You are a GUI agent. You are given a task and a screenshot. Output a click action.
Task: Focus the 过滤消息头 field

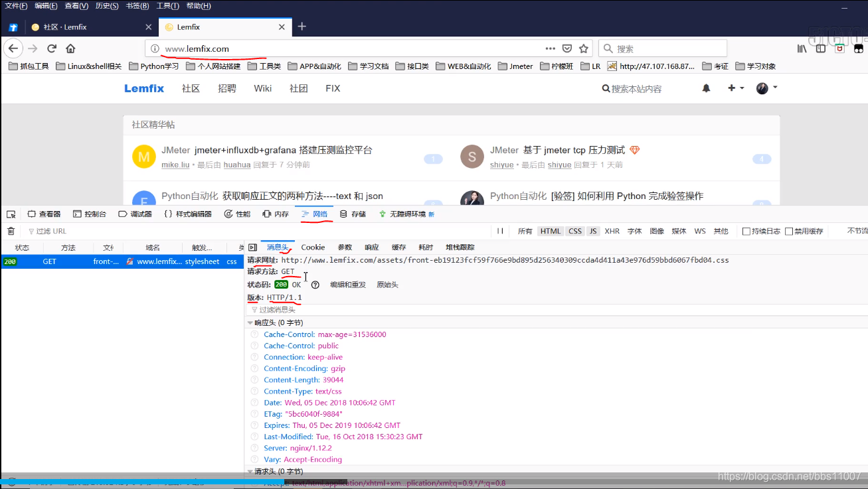pos(557,310)
